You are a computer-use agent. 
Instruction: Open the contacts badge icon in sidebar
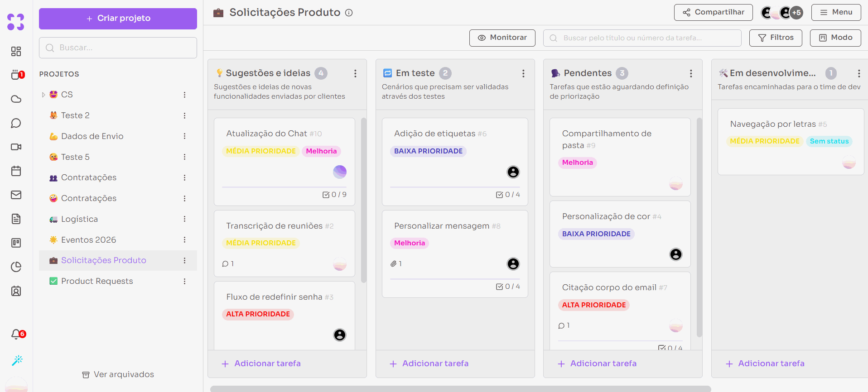point(16,291)
